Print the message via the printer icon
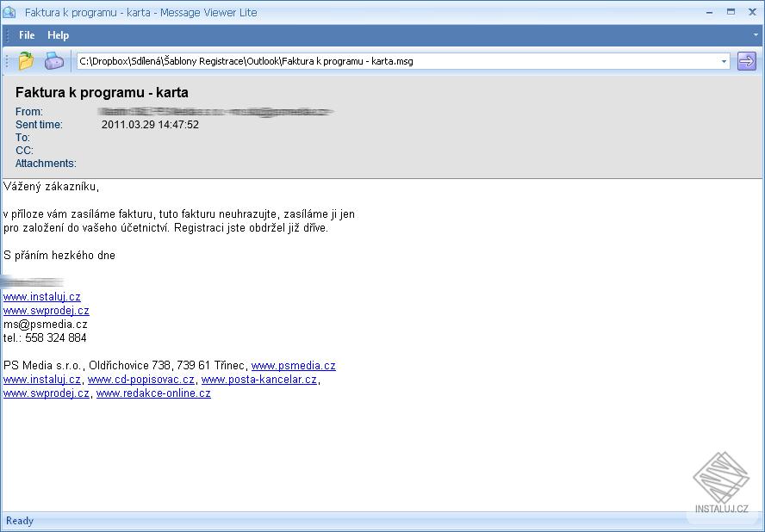765x532 pixels. click(53, 61)
